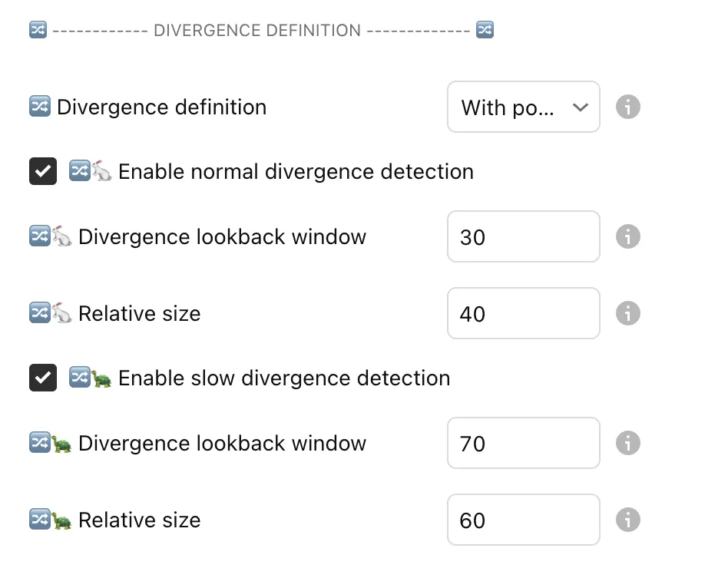This screenshot has width=728, height=568.
Task: Open info tooltip for normal Relative size
Action: 628,313
